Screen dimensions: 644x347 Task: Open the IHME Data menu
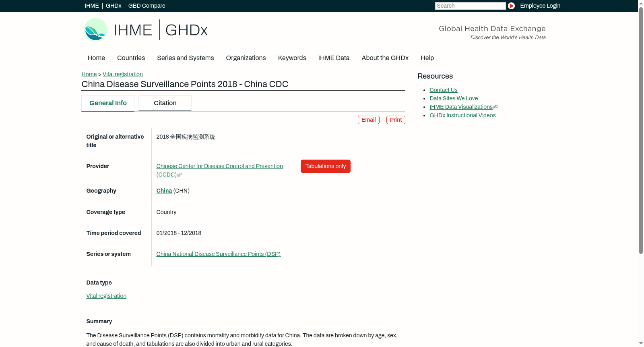pos(334,58)
